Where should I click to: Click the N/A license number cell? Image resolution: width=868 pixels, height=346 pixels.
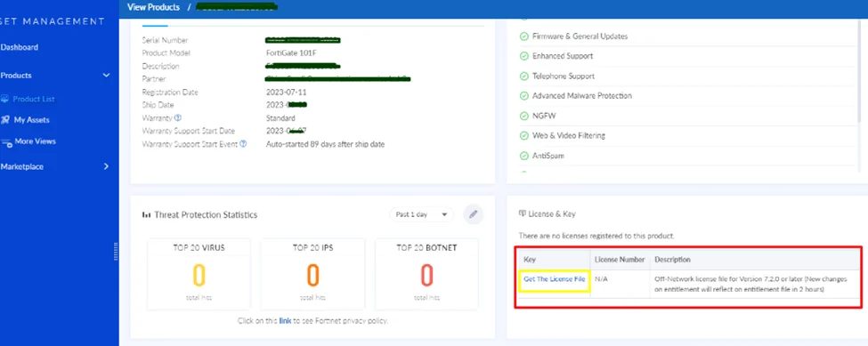click(x=601, y=279)
